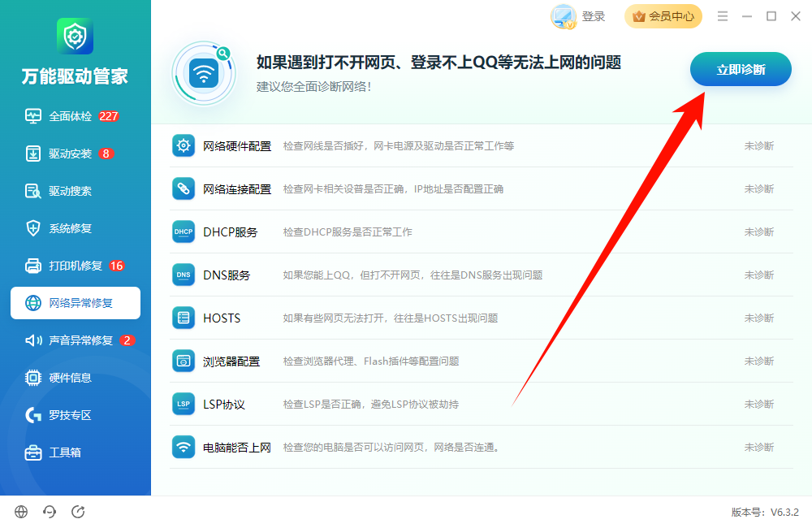Image resolution: width=812 pixels, height=528 pixels.
Task: Click the 工具箱 toolbox icon
Action: tap(33, 452)
